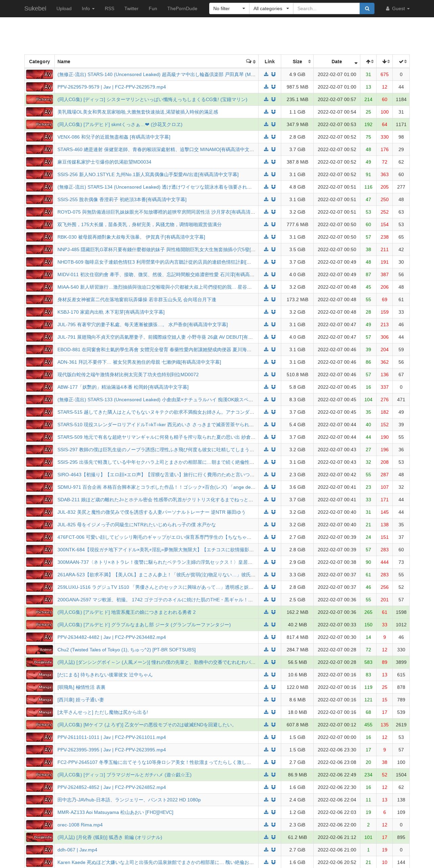This screenshot has height=868, width=434.
Task: Open magnet link for PPV-2623995-3995 row
Action: click(x=273, y=750)
